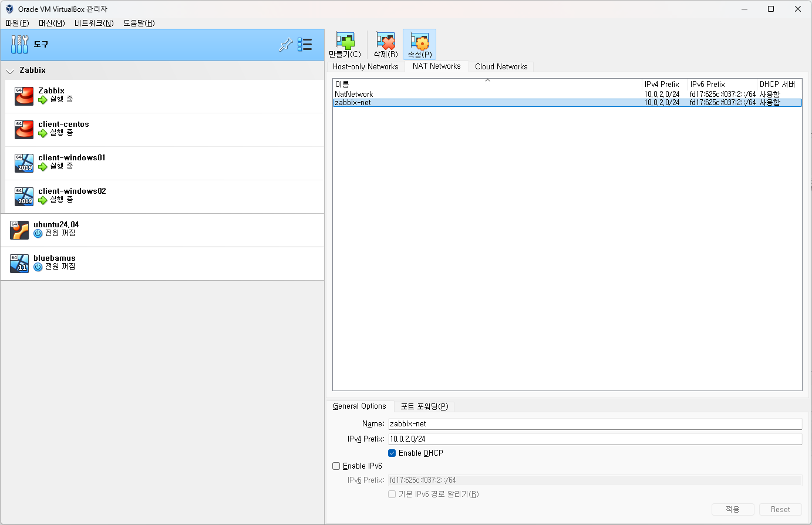Viewport: 812px width, 525px height.
Task: Select the ubuntu24.04 virtual machine
Action: click(162, 230)
